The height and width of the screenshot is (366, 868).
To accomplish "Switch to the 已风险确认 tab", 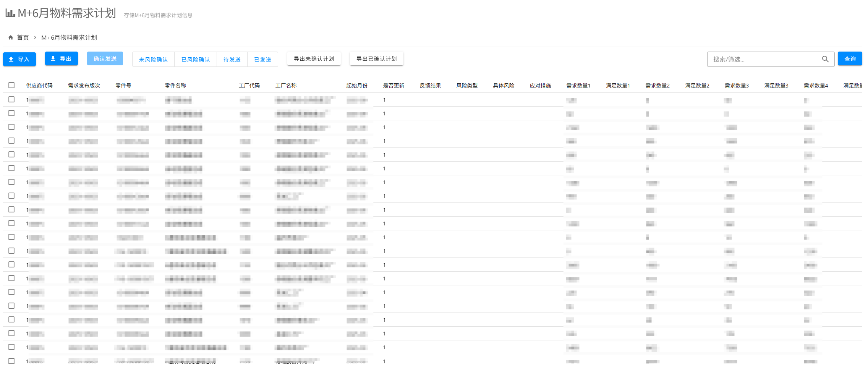I will 196,60.
